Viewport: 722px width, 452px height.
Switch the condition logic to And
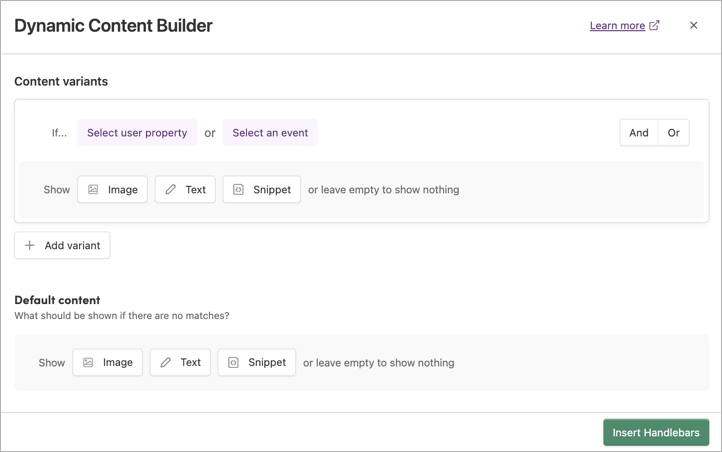click(x=639, y=133)
